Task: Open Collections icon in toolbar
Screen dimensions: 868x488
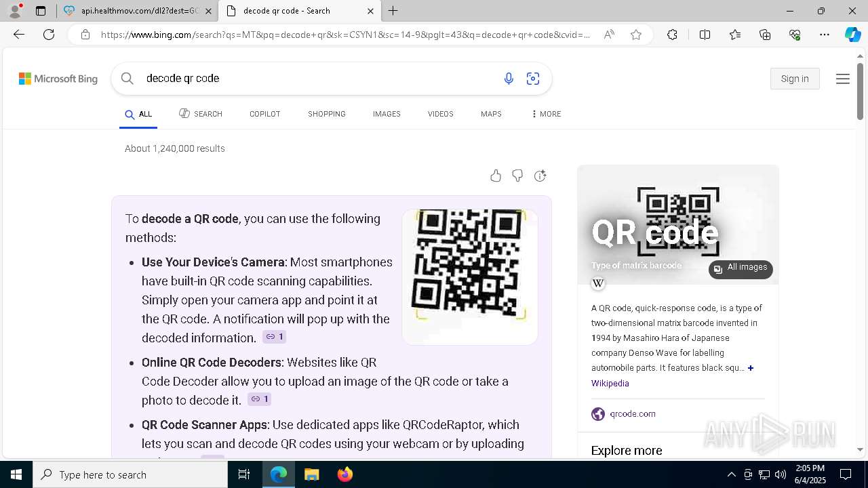Action: 765,35
